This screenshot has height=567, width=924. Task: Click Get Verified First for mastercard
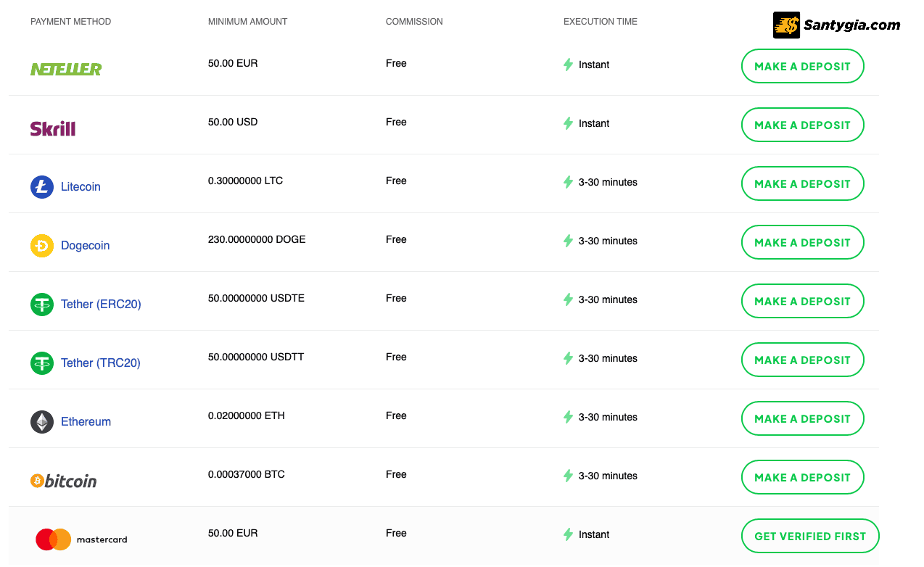pyautogui.click(x=810, y=536)
